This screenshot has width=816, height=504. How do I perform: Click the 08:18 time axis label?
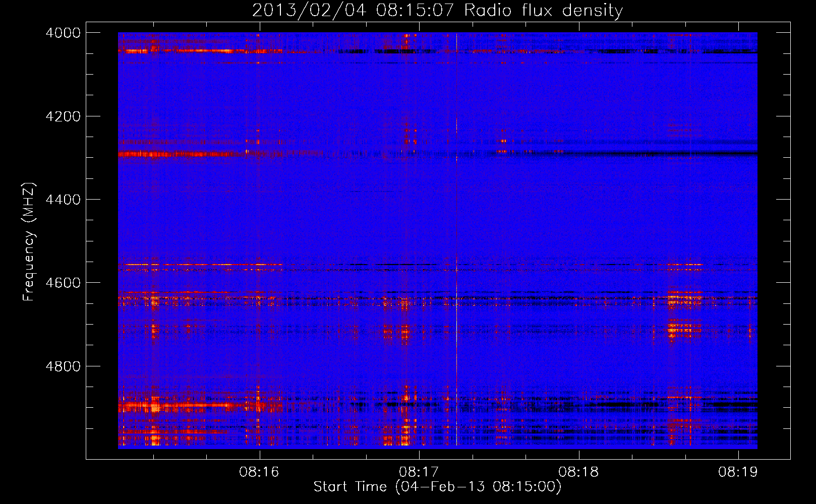point(578,472)
